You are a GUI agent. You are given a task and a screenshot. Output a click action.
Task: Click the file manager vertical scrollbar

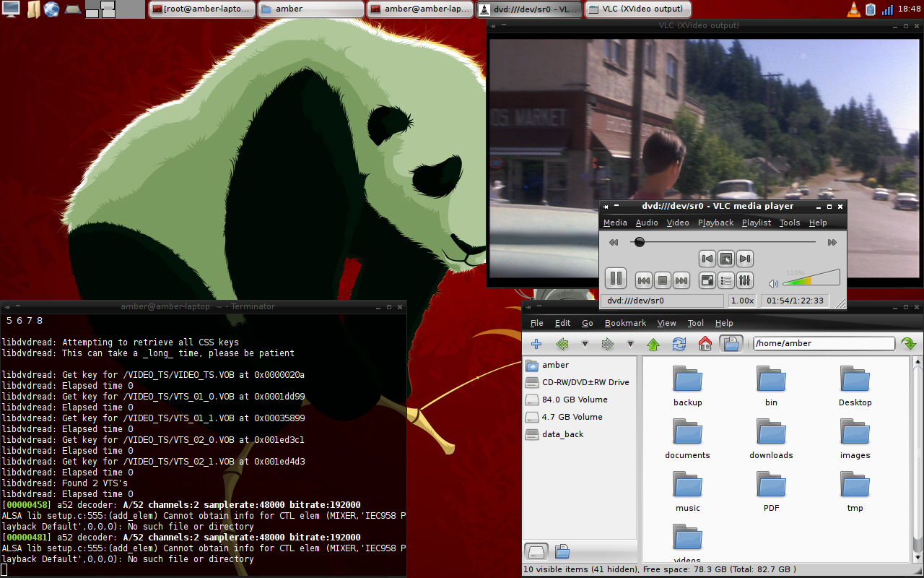click(918, 459)
